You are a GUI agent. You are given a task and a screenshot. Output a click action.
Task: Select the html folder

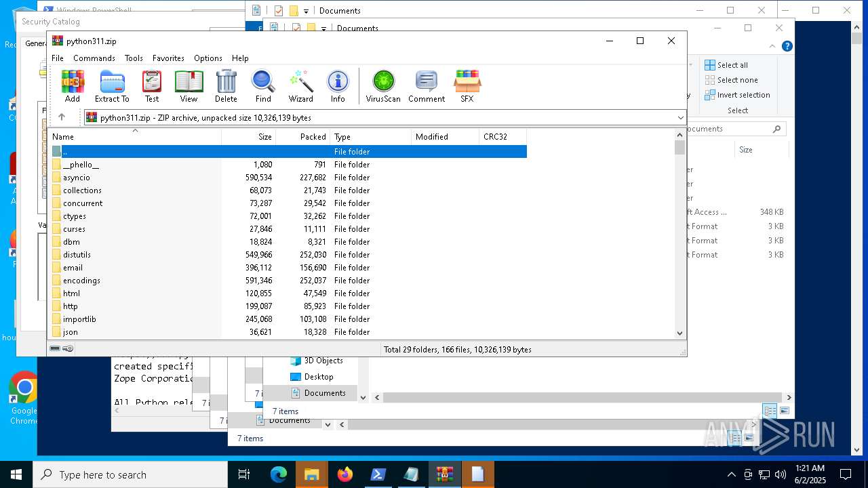pos(289,293)
